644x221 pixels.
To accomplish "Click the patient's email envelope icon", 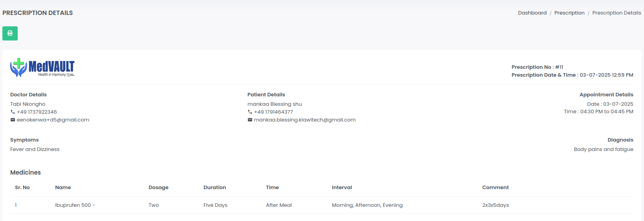I will pyautogui.click(x=250, y=120).
